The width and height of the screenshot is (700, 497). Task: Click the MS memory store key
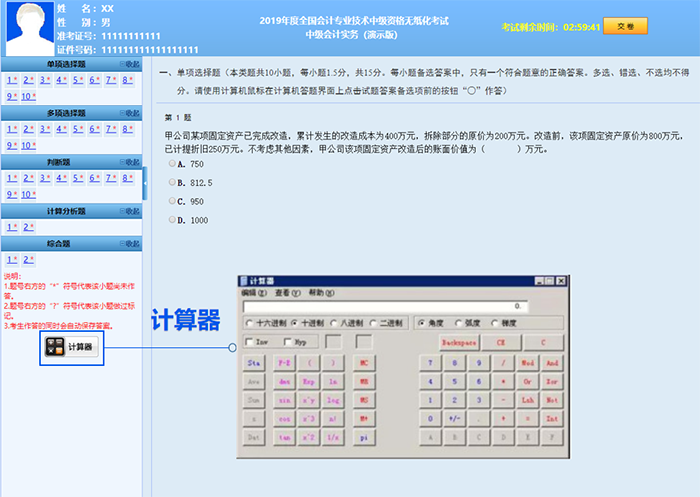coord(364,400)
